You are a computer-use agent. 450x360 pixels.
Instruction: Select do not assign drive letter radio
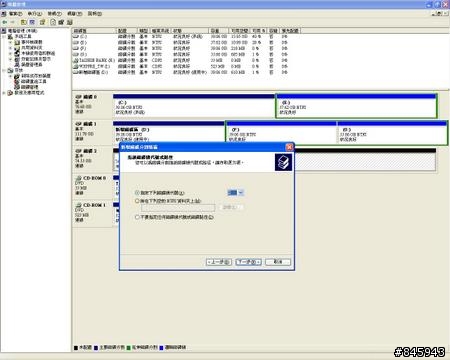137,217
